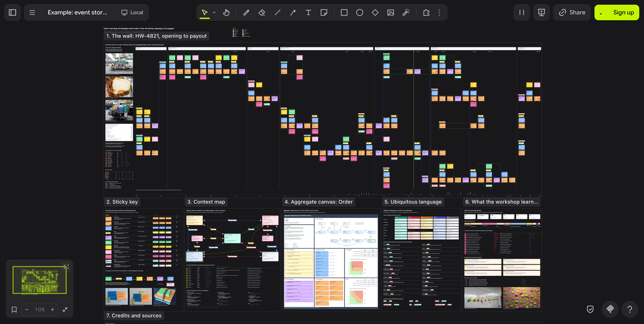This screenshot has width=644, height=324.
Task: Open the more tools overflow menu
Action: (x=439, y=12)
